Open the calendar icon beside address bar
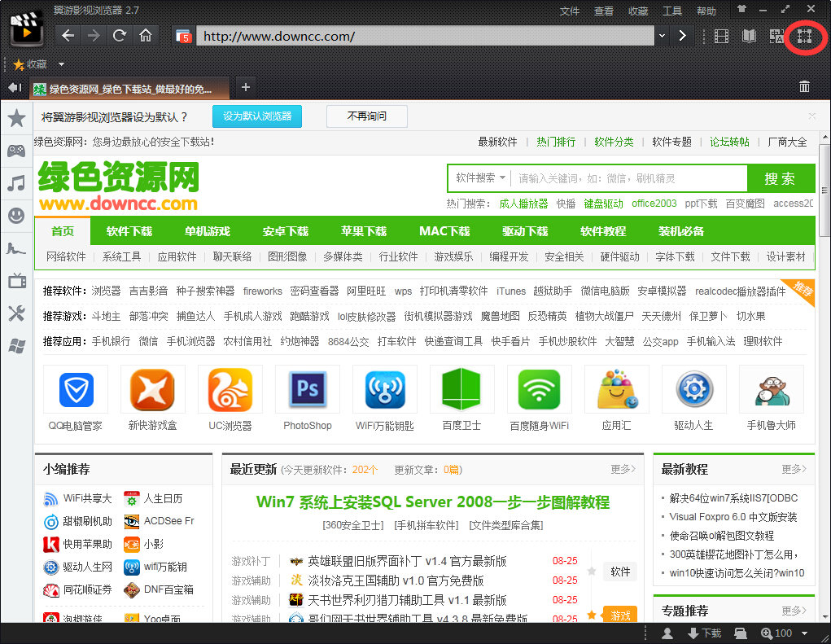 (x=183, y=36)
